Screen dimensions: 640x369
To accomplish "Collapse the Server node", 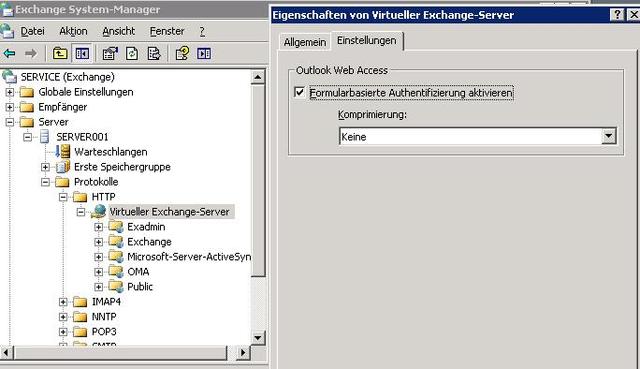I will [9, 122].
